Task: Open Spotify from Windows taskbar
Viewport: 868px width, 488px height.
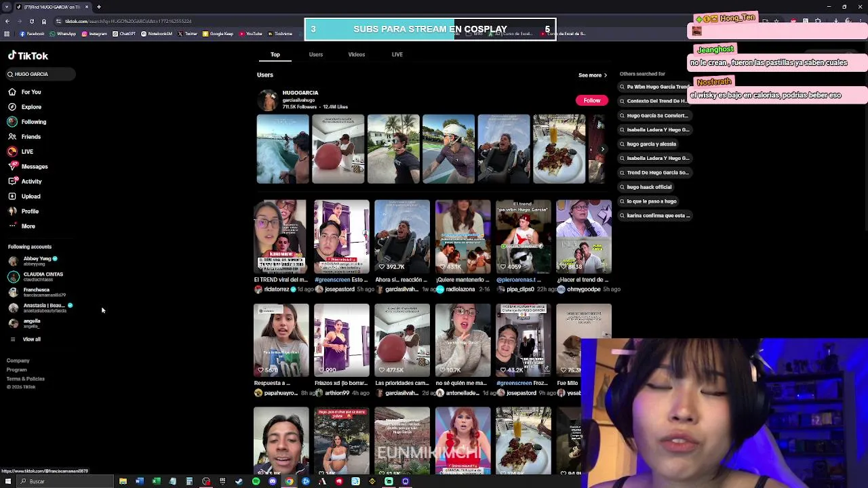Action: tap(256, 481)
